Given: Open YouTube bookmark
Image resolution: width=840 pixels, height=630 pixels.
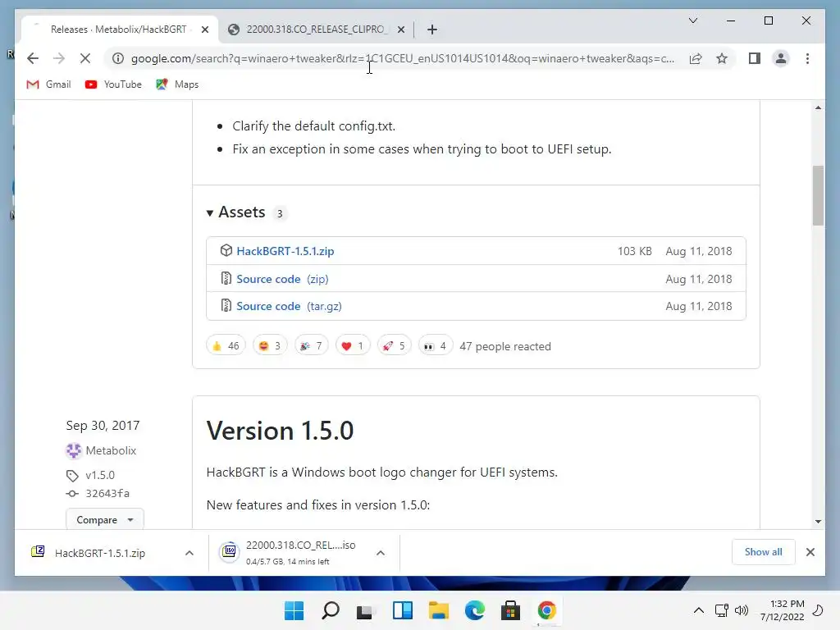Looking at the screenshot, I should [113, 84].
